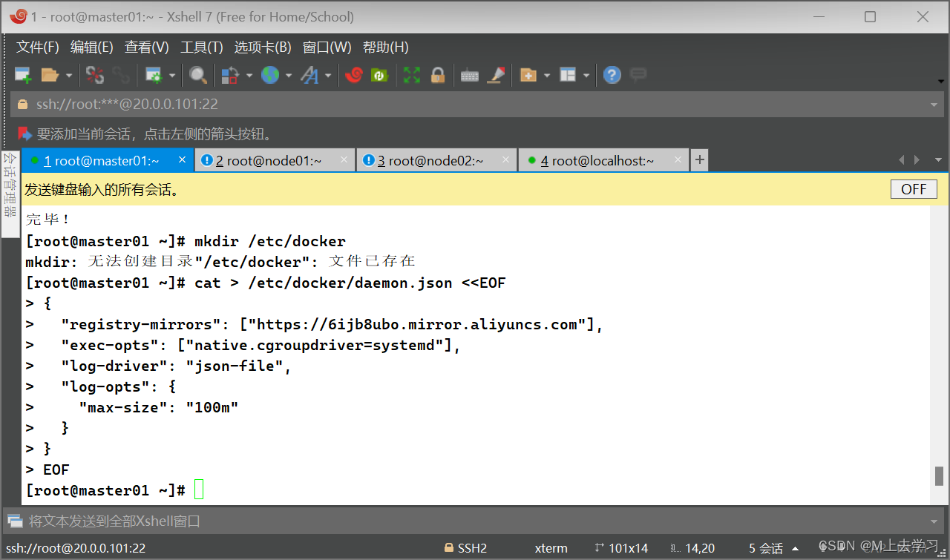
Task: Expand the globe encoding dropdown arrow
Action: [288, 75]
